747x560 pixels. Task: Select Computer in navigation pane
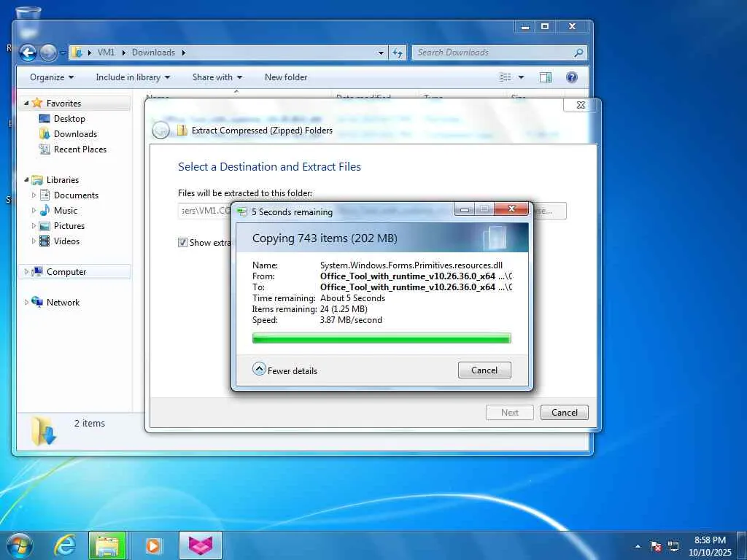tap(66, 272)
